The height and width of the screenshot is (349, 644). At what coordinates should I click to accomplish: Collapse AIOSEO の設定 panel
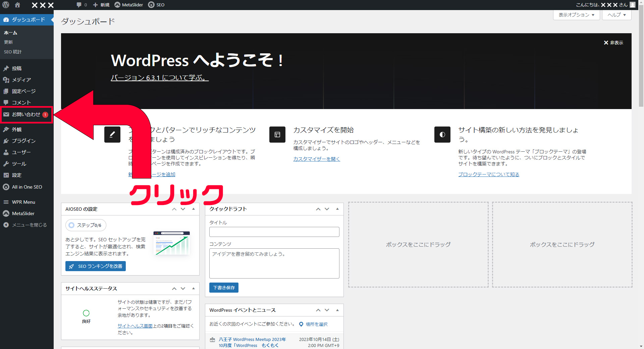pyautogui.click(x=194, y=209)
